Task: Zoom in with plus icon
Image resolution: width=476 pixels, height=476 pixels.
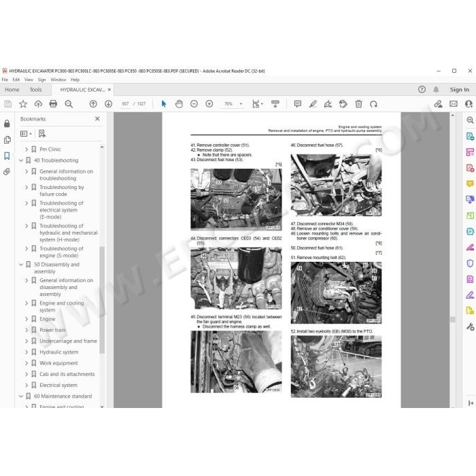Action: (x=209, y=104)
